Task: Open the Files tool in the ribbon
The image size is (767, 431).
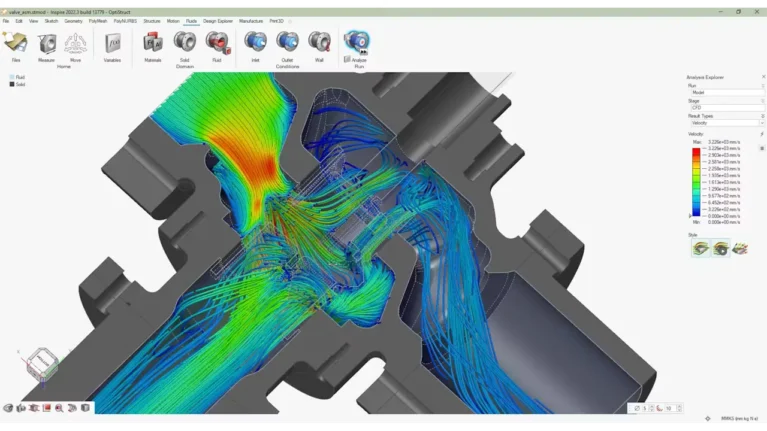Action: point(16,45)
